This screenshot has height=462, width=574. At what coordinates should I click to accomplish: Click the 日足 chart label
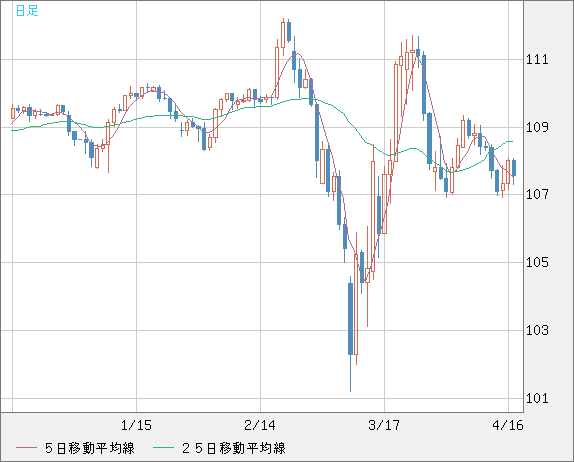27,10
